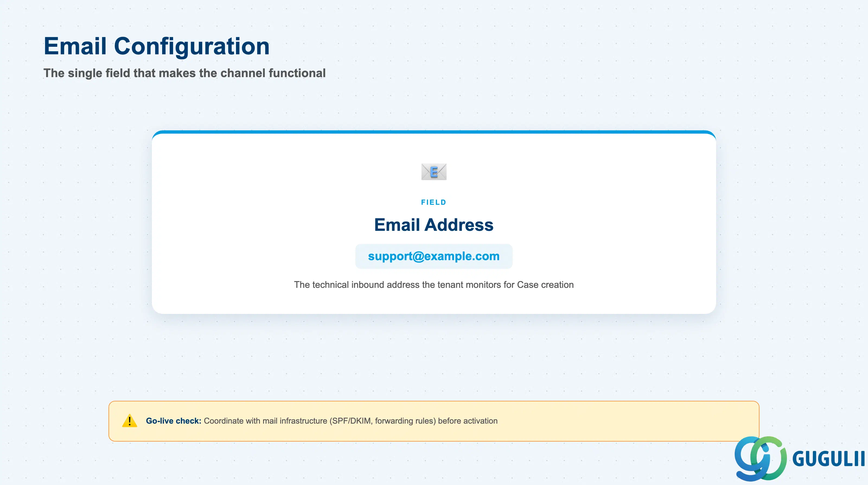Click the blue accent bar atop the card
Screen dimensions: 868x485
(x=434, y=132)
